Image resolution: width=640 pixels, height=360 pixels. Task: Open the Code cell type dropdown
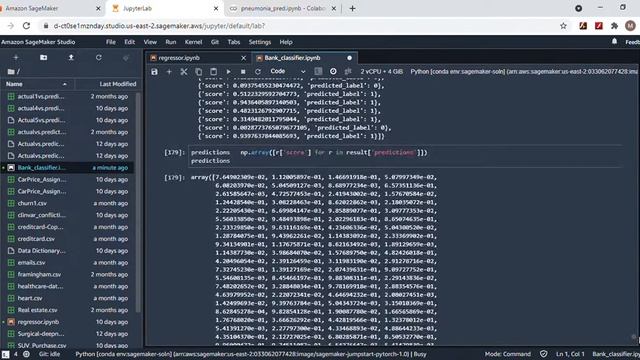click(x=287, y=71)
